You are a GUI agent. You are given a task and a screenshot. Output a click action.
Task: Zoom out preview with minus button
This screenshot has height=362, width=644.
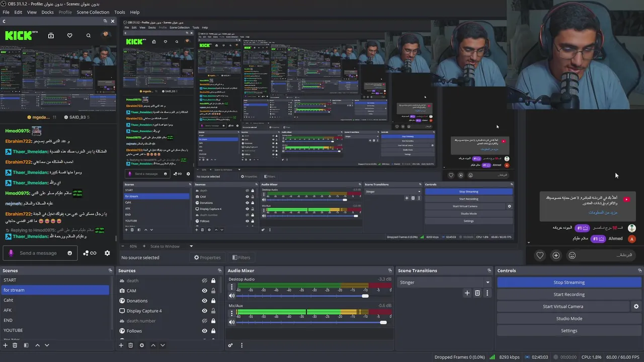[123, 246]
